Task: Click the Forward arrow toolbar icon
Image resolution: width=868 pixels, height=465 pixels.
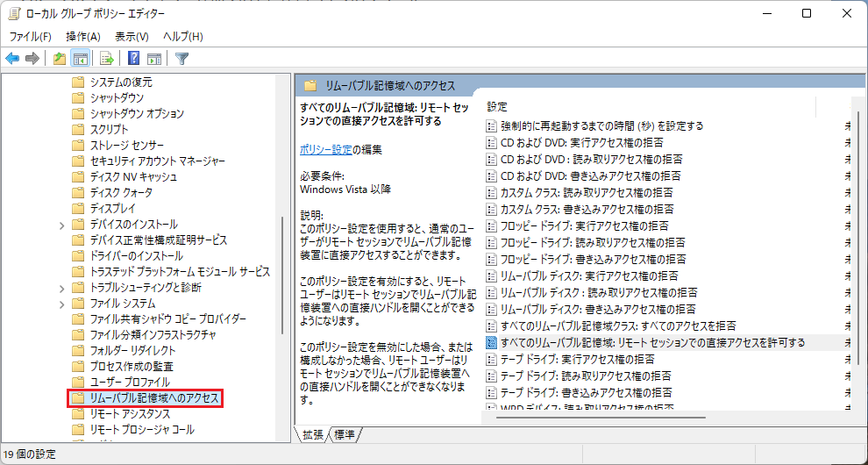Action: (32, 59)
